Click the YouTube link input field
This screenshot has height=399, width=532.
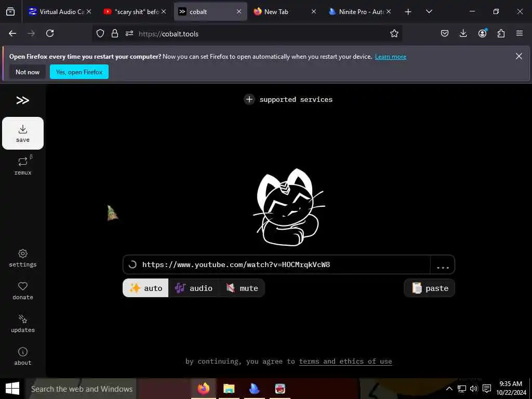point(276,264)
